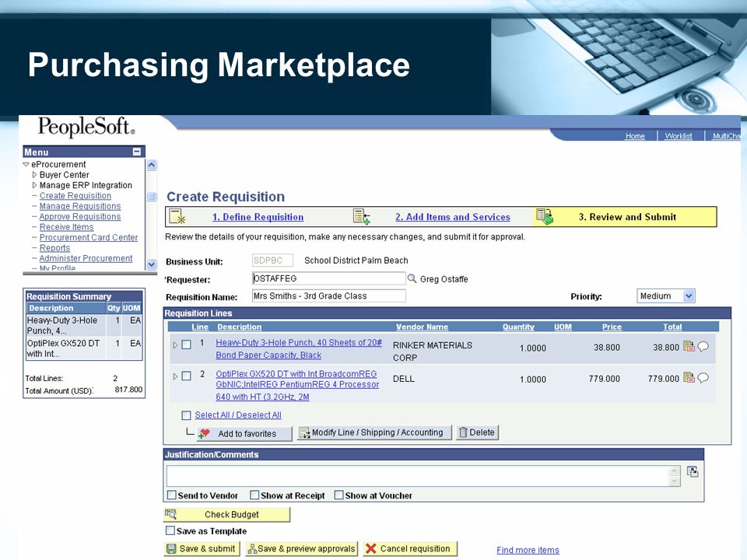Click the Select All / Deselect All link

238,415
